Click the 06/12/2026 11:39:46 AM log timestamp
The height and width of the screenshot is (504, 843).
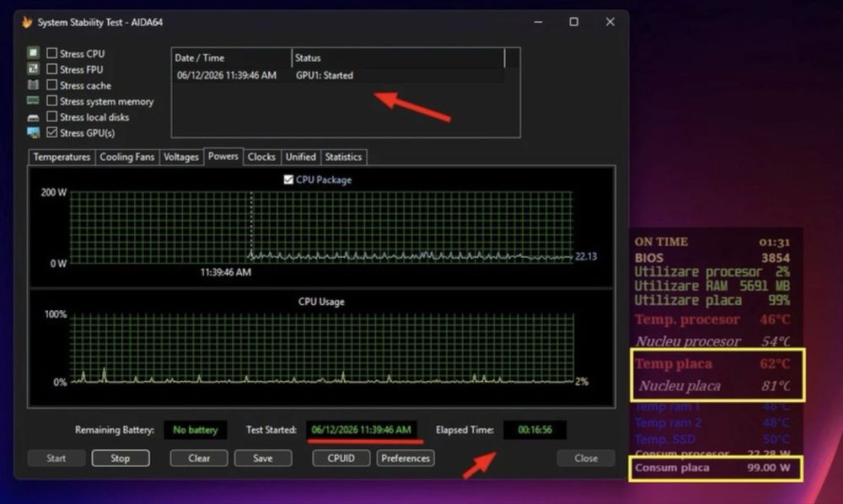point(227,76)
